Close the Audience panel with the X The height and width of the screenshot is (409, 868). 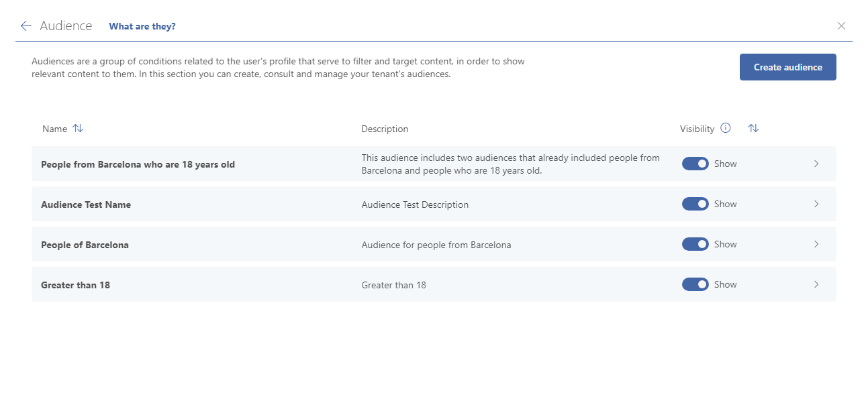[841, 26]
